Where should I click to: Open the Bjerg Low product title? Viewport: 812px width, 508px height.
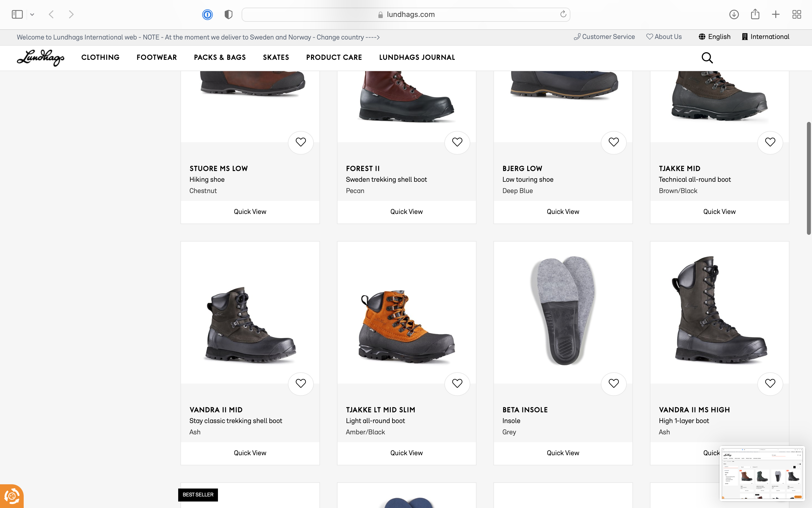tap(522, 169)
